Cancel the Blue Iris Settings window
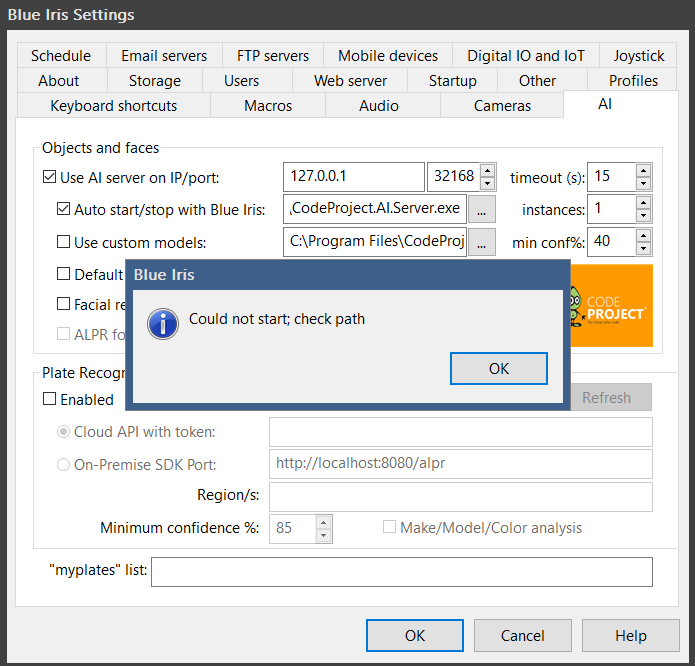Screen dimensions: 695x666 point(523,635)
